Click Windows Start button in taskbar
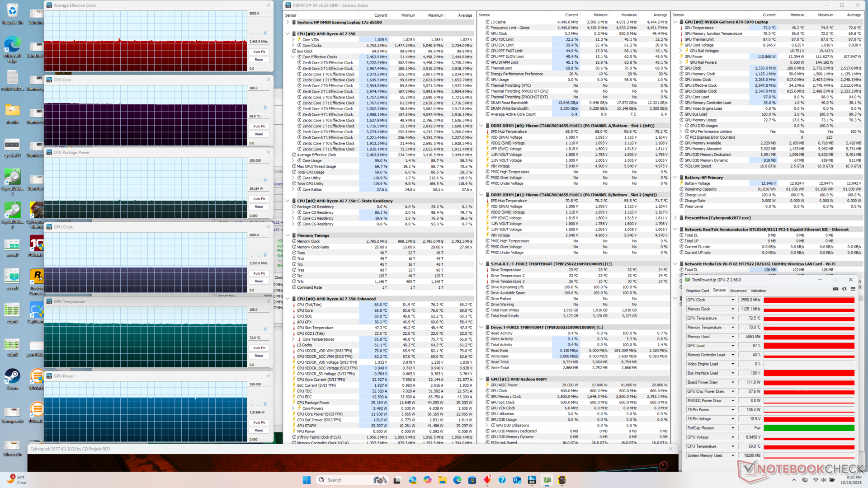Viewport: 868px width, 488px height. click(307, 480)
